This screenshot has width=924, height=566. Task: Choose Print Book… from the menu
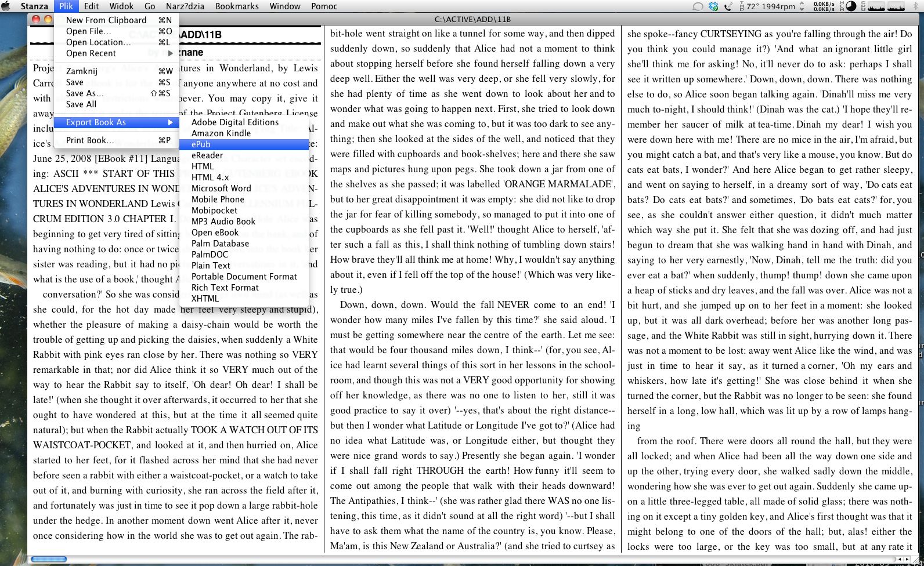[117, 140]
